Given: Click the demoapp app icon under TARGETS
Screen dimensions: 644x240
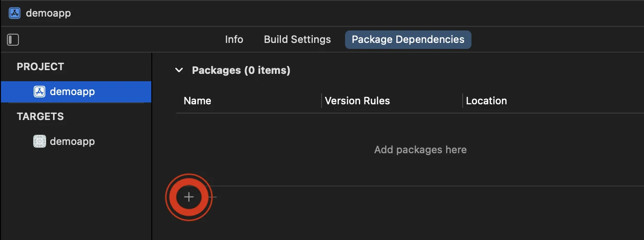Looking at the screenshot, I should [40, 141].
